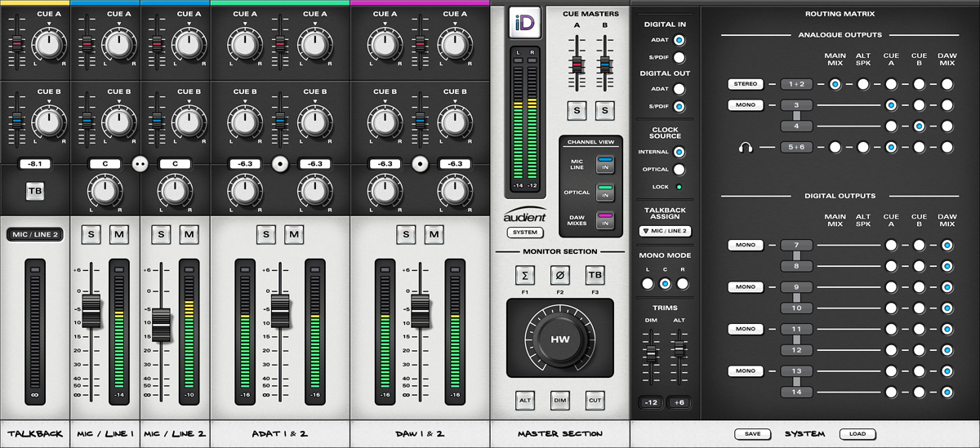980x448 pixels.
Task: Route outputs 1+2 to Main Mix
Action: click(835, 84)
